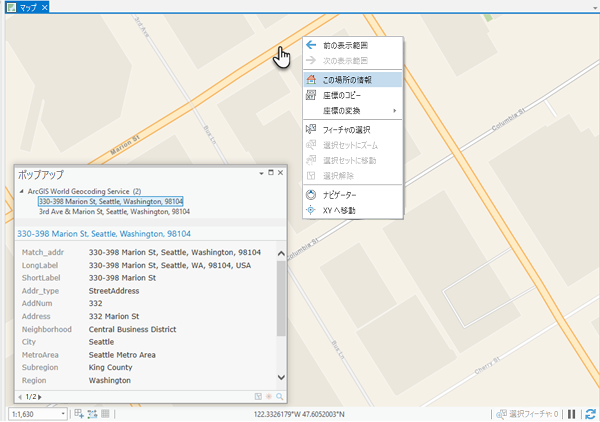Open the ナビゲーター navigator tool
The width and height of the screenshot is (600, 422).
tap(310, 194)
